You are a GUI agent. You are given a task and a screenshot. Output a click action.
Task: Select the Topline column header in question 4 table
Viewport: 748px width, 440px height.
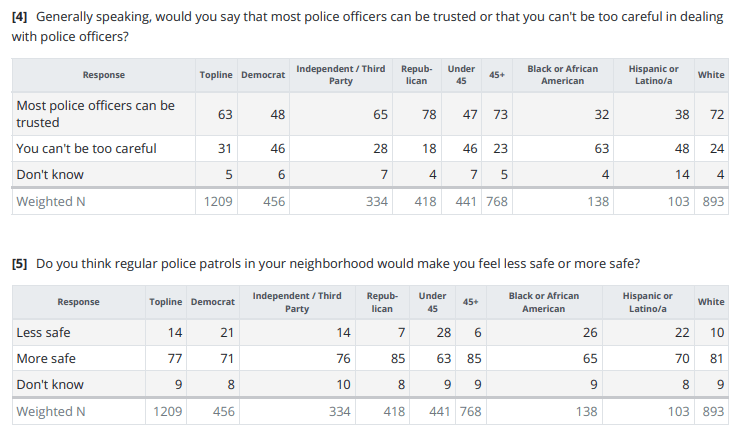coord(216,75)
